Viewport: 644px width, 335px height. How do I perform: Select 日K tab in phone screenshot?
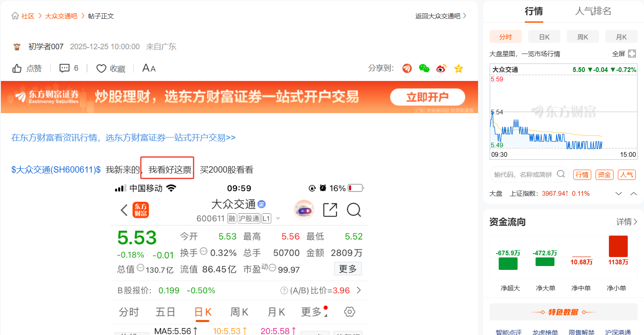[x=203, y=312]
